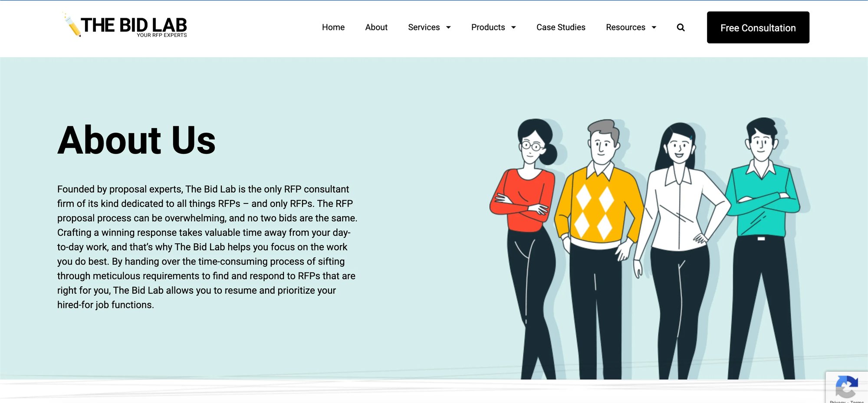
Task: Click the Products menu label
Action: [x=488, y=27]
